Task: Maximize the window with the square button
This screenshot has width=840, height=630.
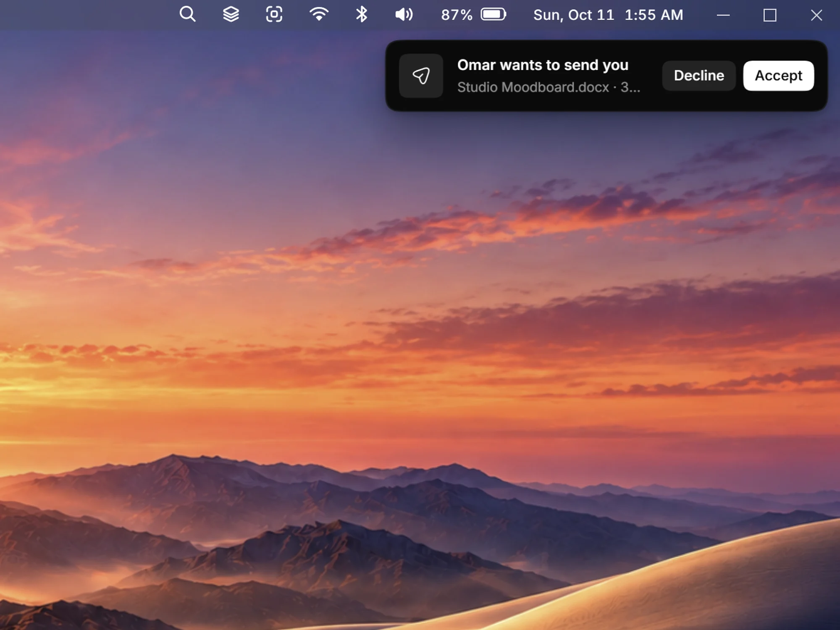Action: [x=770, y=15]
